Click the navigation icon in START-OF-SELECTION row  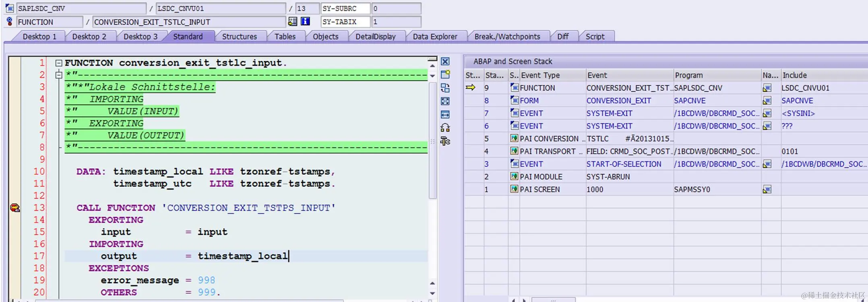coord(767,164)
